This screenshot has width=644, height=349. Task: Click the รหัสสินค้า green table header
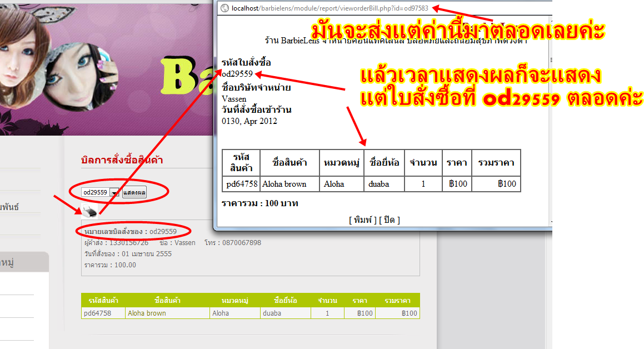click(x=103, y=301)
